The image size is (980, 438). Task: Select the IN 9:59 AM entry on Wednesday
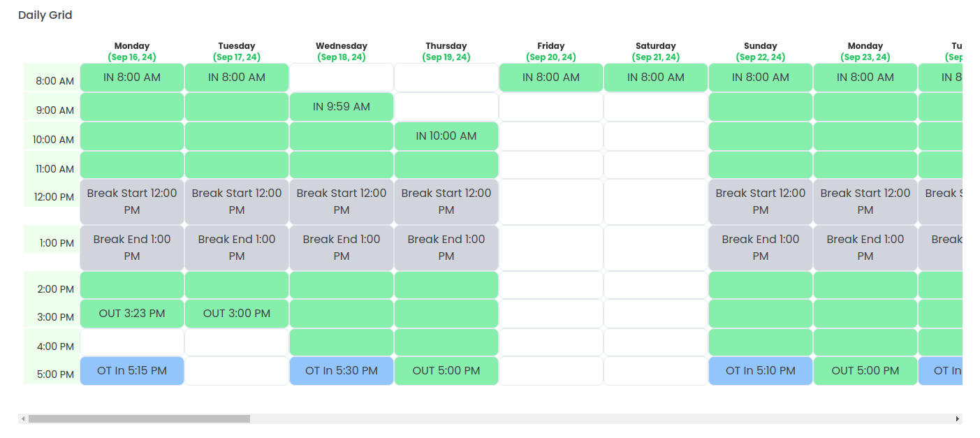[342, 106]
